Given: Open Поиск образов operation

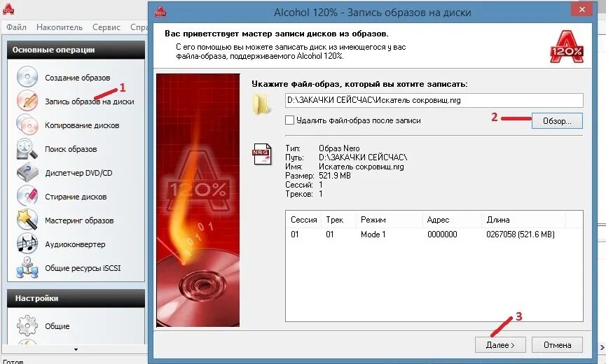Looking at the screenshot, I should pos(71,149).
